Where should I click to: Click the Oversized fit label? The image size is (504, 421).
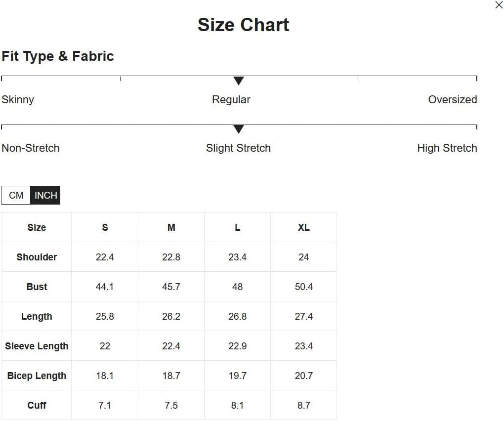click(453, 100)
